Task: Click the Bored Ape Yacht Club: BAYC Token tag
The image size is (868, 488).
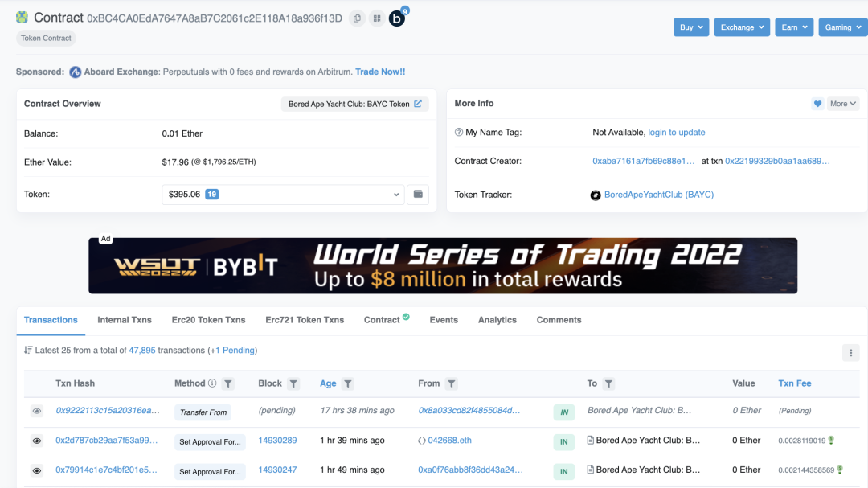Action: coord(355,105)
